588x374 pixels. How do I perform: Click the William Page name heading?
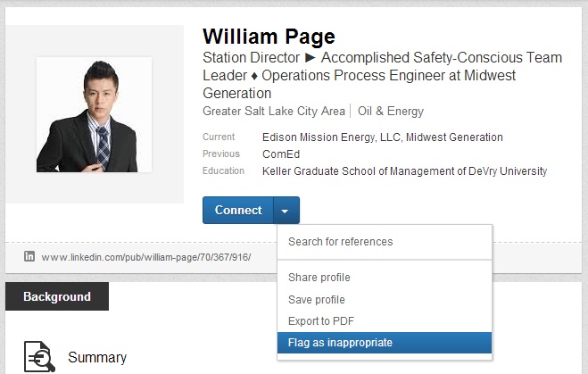[269, 37]
